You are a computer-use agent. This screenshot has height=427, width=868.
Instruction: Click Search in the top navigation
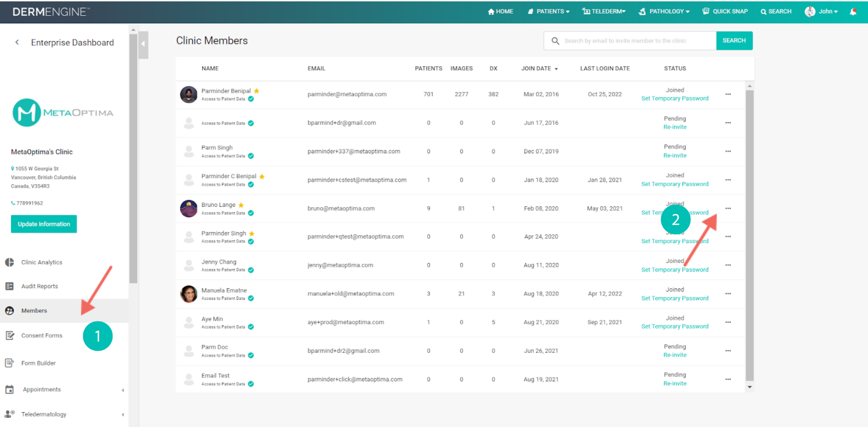tap(776, 11)
